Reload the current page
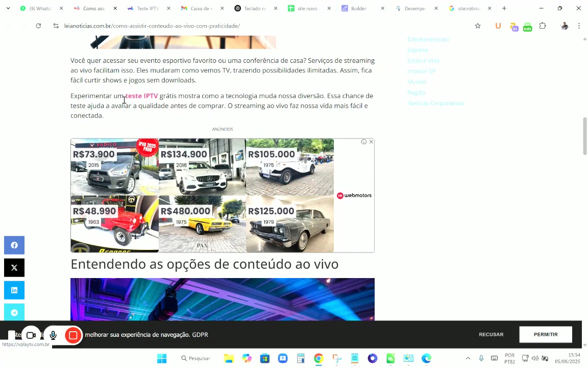 coord(38,26)
